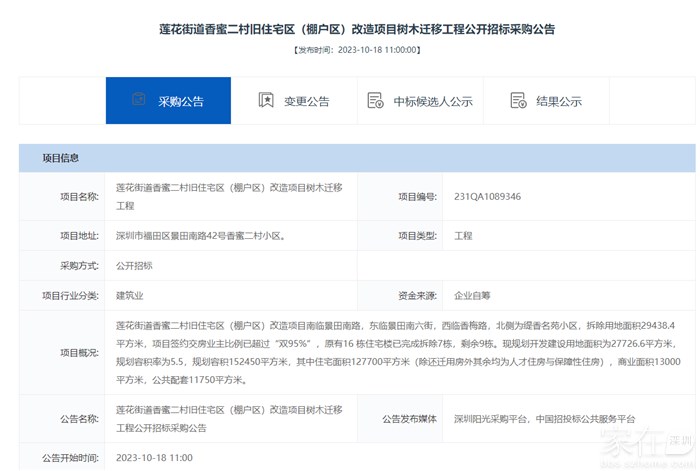Click the 中标候选人公示 document icon

coord(375,100)
